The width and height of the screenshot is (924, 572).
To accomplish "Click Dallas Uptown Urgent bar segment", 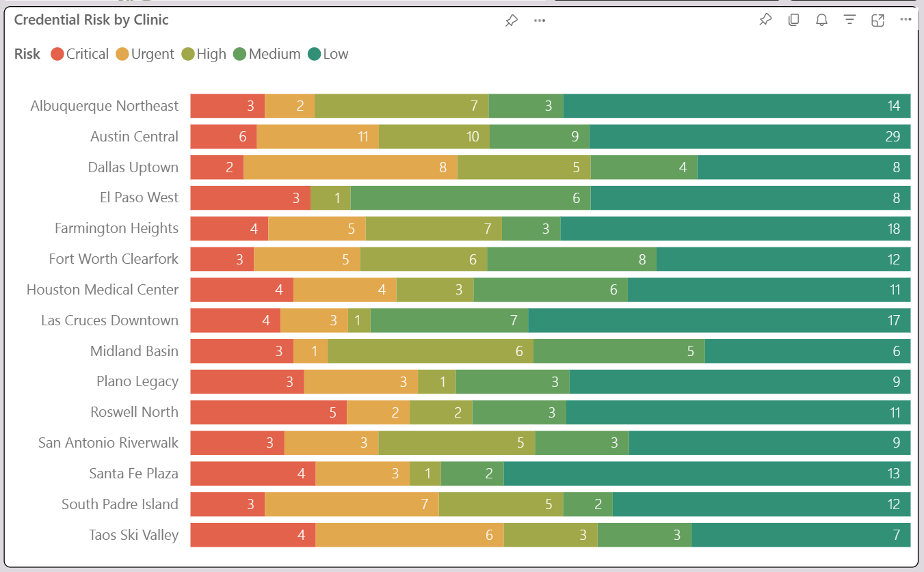I will (350, 167).
